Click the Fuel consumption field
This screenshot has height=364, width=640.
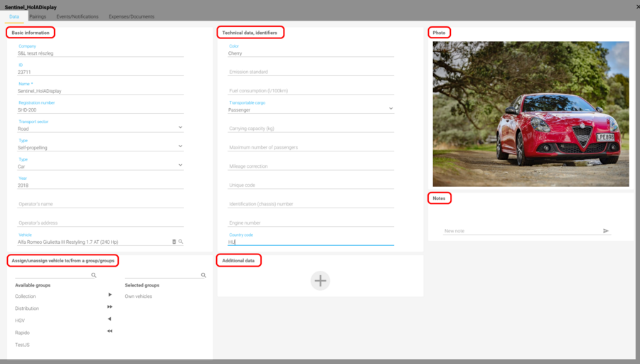[311, 90]
